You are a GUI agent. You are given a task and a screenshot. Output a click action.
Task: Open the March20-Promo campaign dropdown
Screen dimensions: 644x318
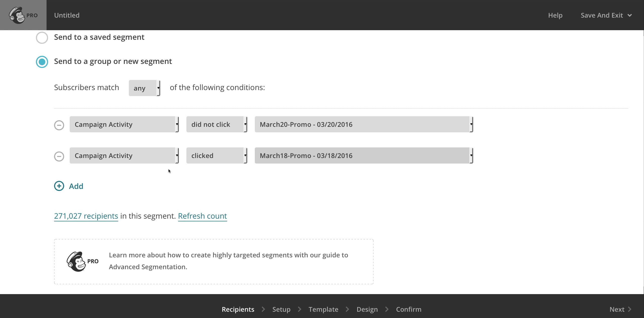pos(364,124)
